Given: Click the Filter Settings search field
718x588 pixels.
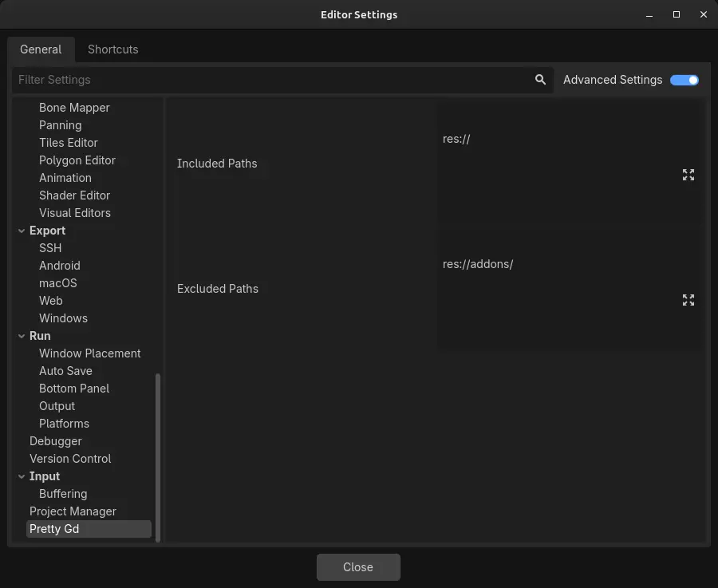Looking at the screenshot, I should 271,80.
